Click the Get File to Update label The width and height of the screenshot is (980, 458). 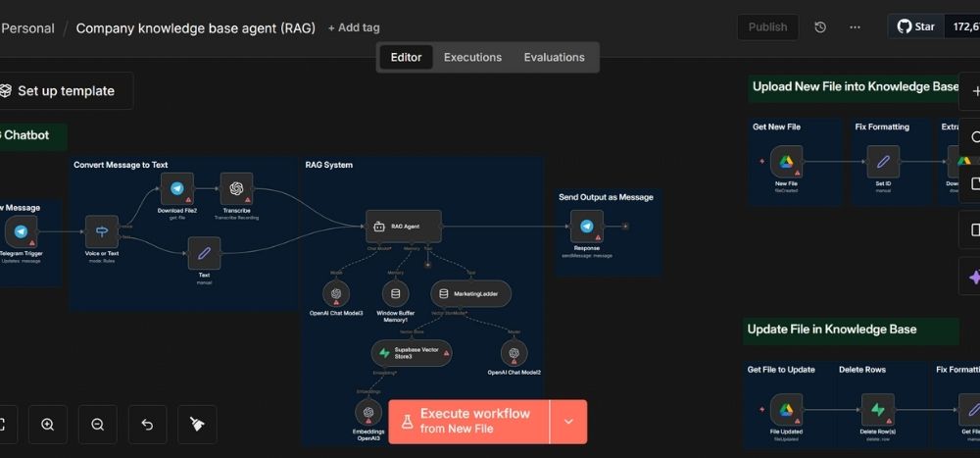pyautogui.click(x=781, y=370)
